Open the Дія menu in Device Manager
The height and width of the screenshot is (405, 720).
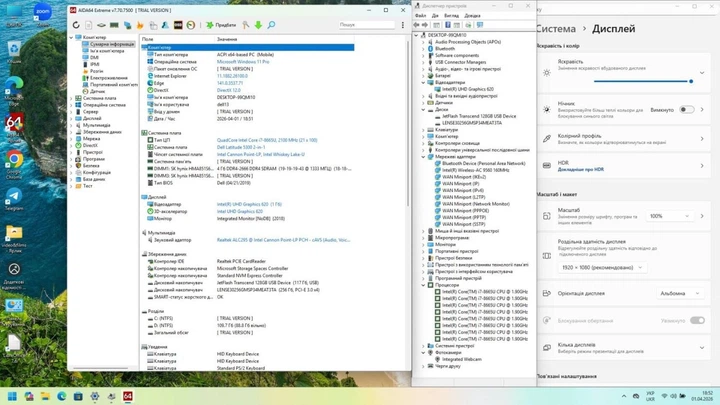tap(435, 16)
